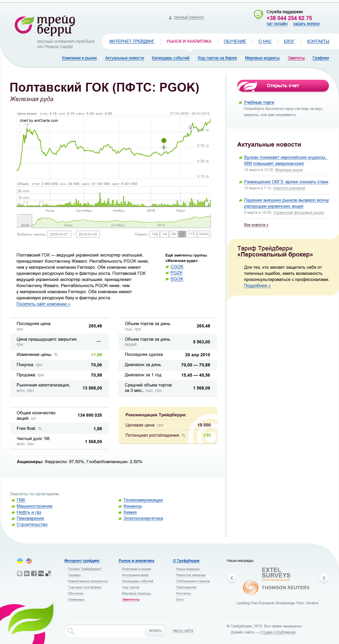Click the green smiley support icon
This screenshot has width=339, height=644.
tap(258, 14)
